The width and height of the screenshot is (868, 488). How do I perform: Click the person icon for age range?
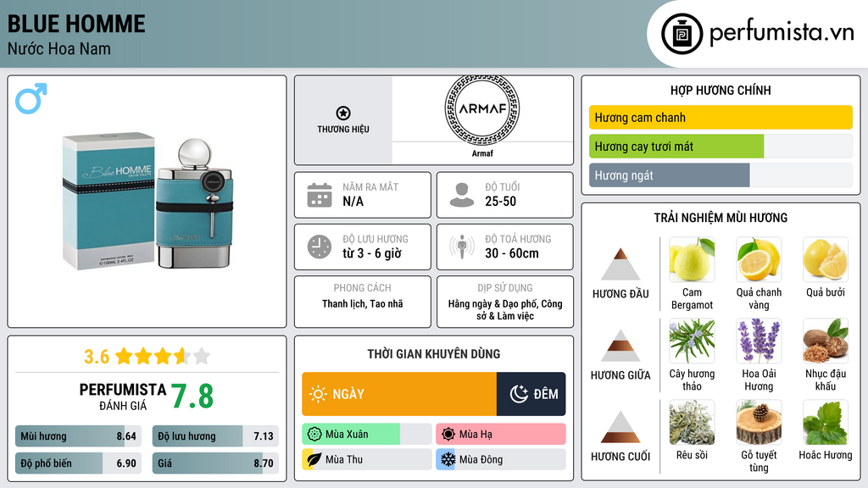[462, 195]
